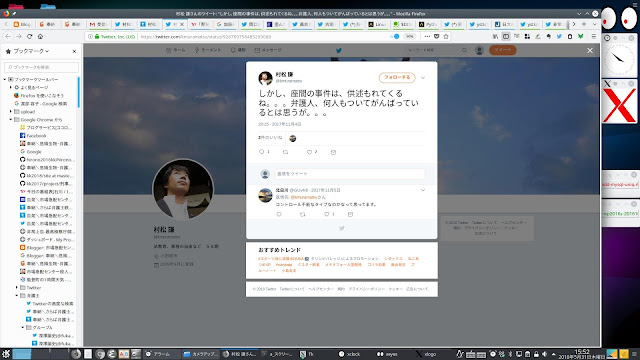Open Twitter 通知 notifications link
This screenshot has width=640, height=360.
238,50
